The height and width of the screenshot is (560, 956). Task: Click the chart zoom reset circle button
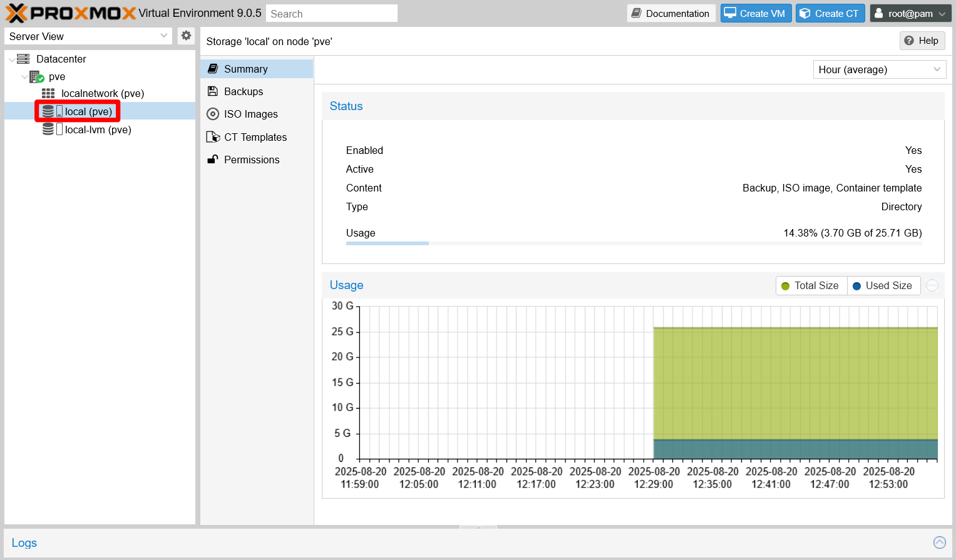point(932,285)
